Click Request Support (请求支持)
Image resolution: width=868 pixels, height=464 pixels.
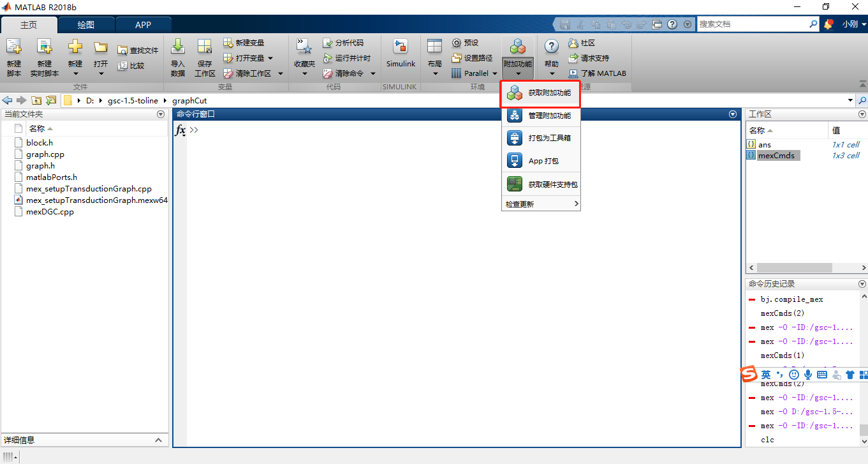pyautogui.click(x=589, y=58)
